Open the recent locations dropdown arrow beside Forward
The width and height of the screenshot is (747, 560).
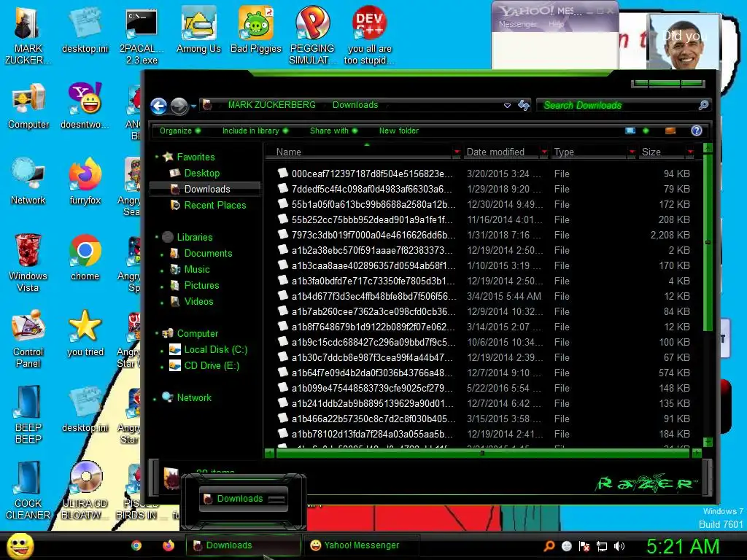(x=193, y=106)
